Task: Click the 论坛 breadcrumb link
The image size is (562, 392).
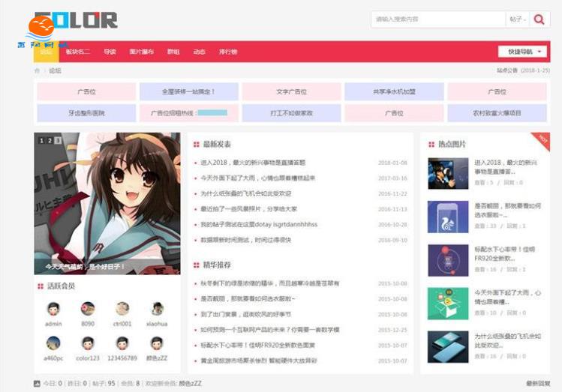Action: pyautogui.click(x=55, y=71)
